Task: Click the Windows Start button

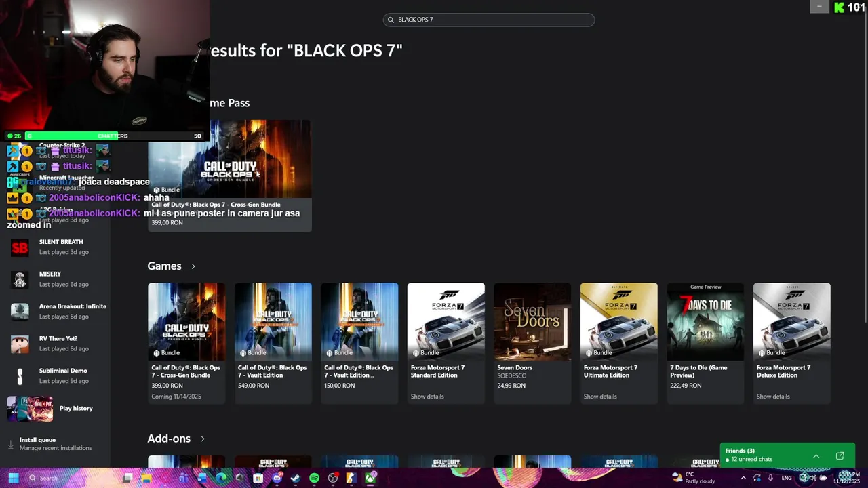Action: [14, 478]
